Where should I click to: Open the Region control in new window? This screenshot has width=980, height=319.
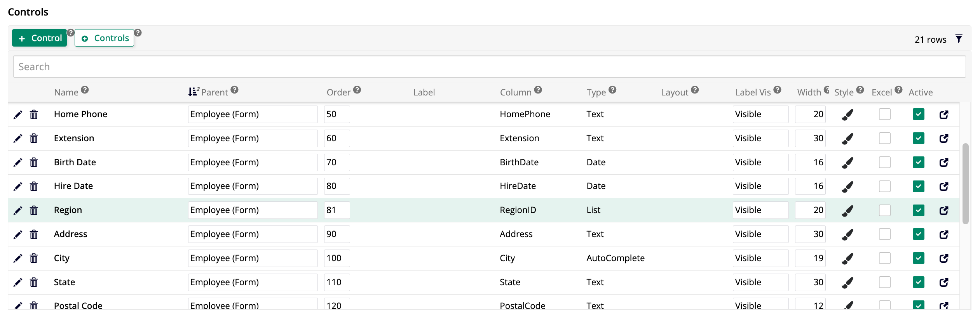point(943,210)
